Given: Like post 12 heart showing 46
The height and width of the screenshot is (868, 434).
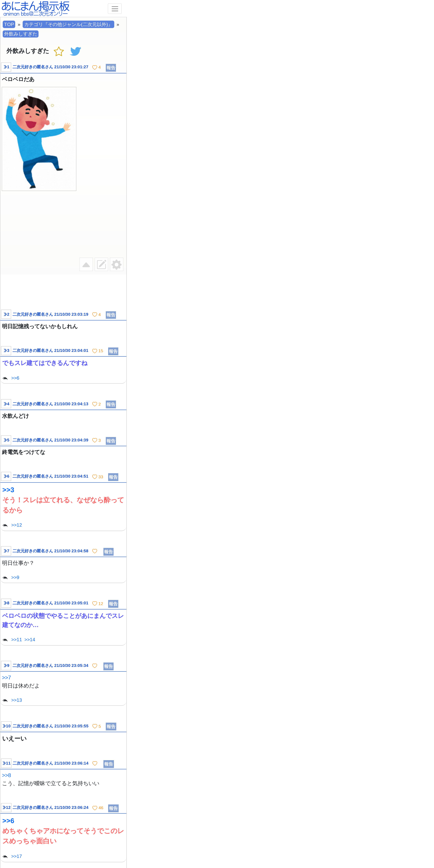Looking at the screenshot, I should [x=95, y=808].
